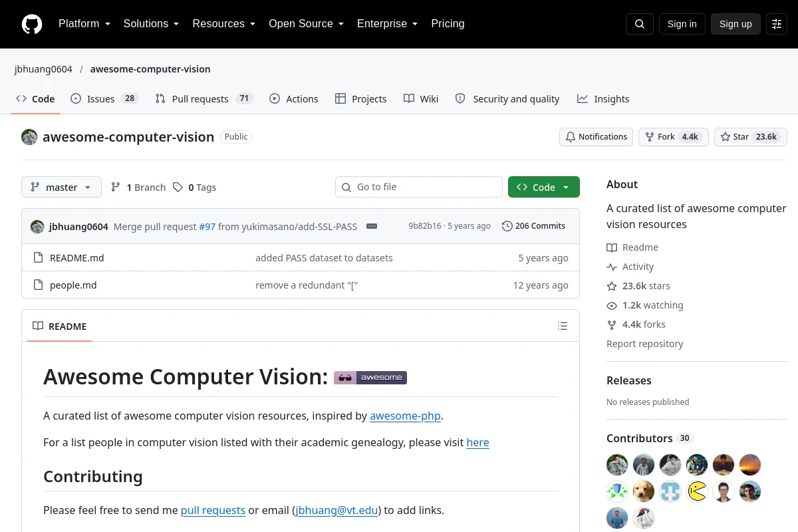
Task: Click the Sign in button
Action: (682, 24)
